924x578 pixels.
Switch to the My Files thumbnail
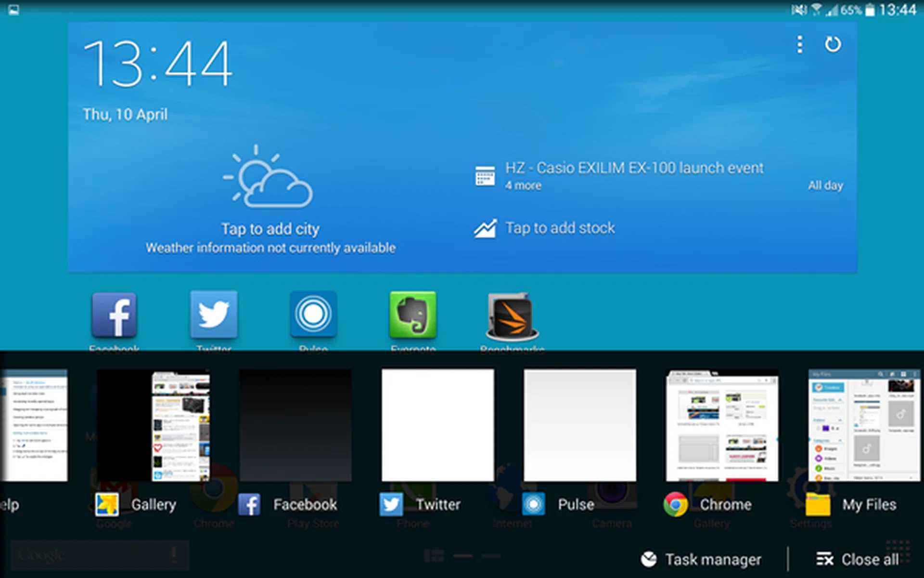coord(864,425)
